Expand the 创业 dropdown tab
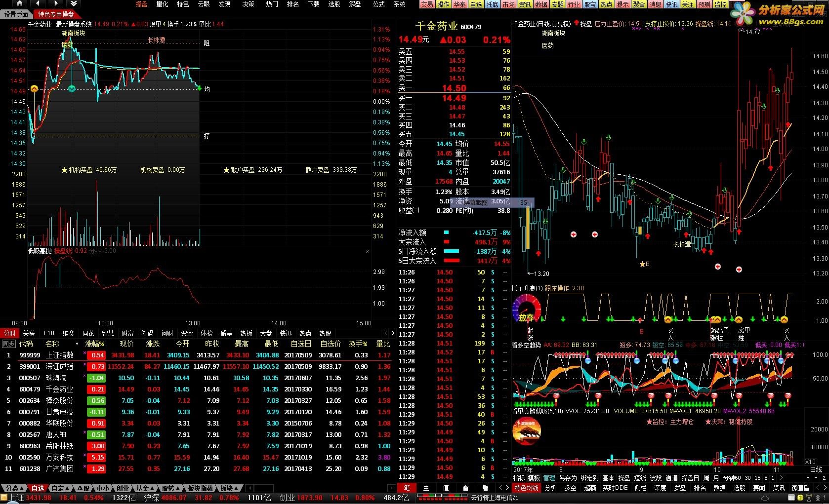Viewport: 829px width, 504px height. 123,488
